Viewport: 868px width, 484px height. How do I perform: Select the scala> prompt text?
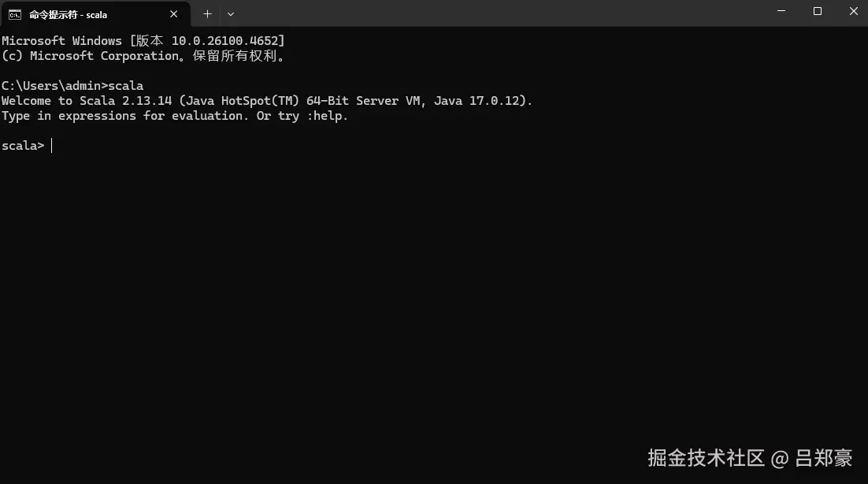pos(22,145)
